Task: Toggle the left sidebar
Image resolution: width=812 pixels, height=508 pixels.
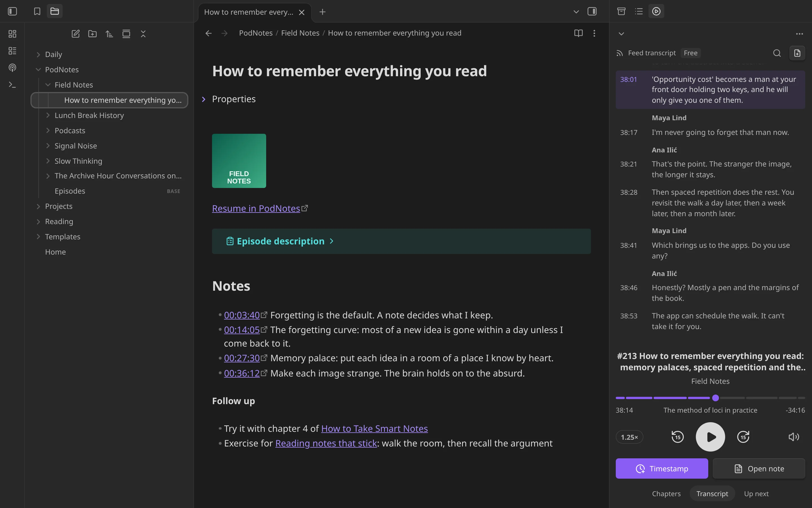Action: coord(12,11)
